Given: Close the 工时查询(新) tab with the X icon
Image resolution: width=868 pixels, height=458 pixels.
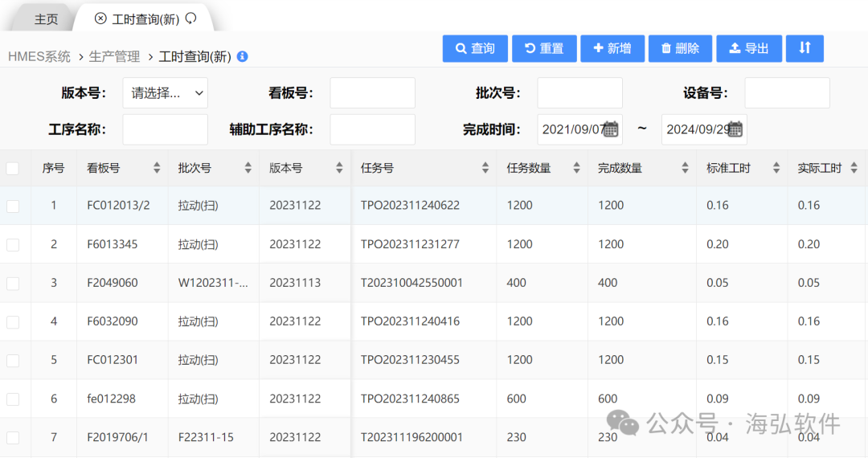Looking at the screenshot, I should coord(100,18).
